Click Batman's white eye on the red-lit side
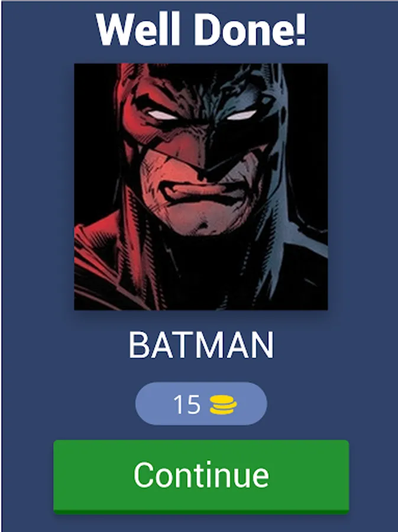The height and width of the screenshot is (532, 398). coord(162,115)
